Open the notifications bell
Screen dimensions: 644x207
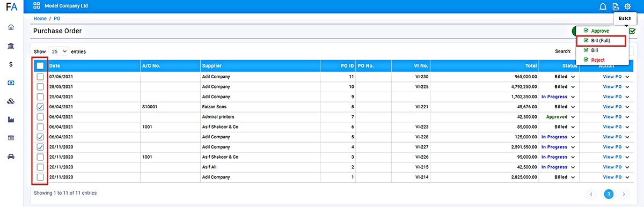[x=603, y=6]
